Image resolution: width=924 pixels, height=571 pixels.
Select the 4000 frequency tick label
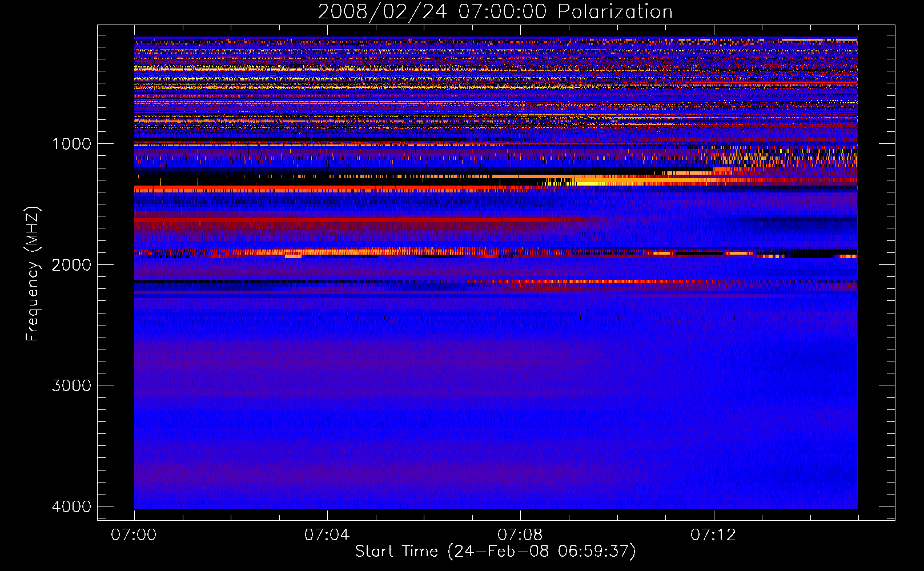click(x=71, y=506)
